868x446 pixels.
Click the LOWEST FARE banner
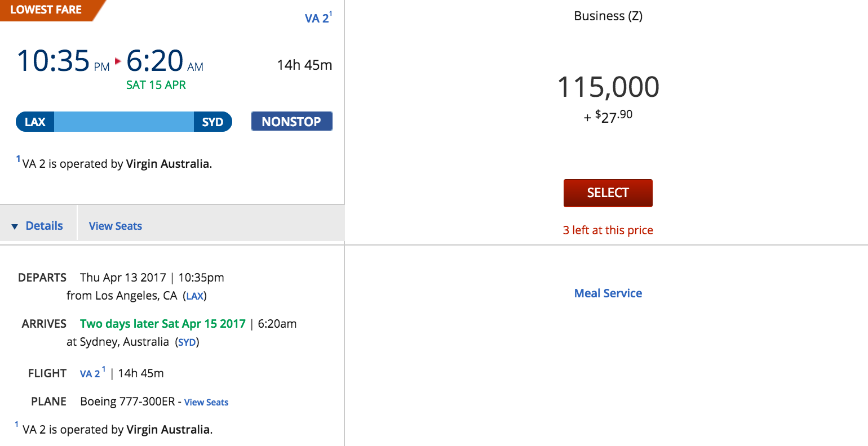[46, 10]
